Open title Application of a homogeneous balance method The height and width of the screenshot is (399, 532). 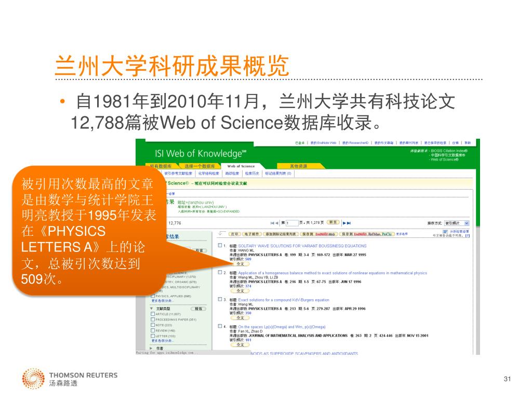click(332, 273)
